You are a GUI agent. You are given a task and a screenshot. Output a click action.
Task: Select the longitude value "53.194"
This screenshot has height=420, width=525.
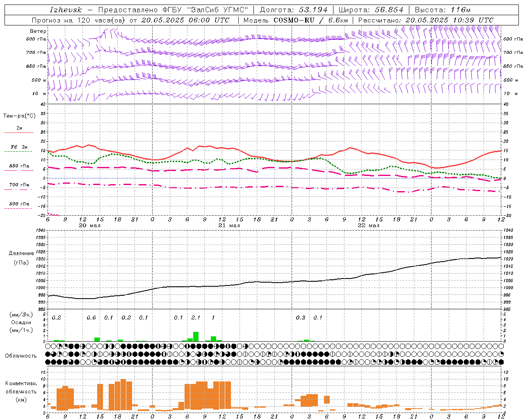click(314, 10)
